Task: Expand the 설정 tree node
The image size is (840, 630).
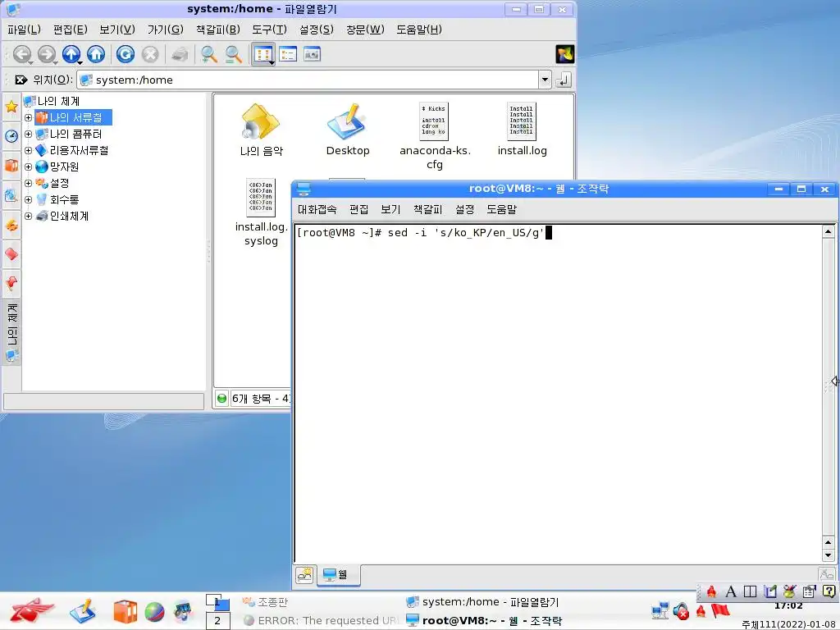Action: (29, 183)
